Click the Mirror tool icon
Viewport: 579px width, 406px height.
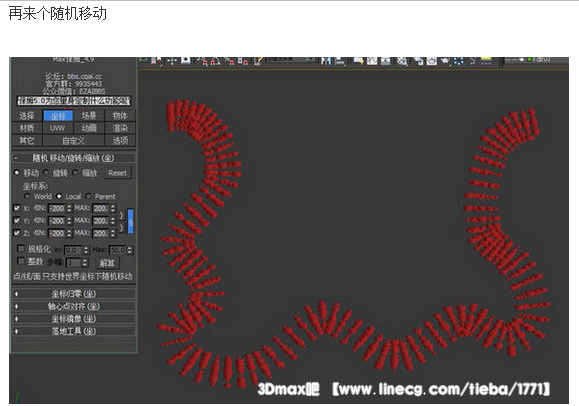point(326,61)
